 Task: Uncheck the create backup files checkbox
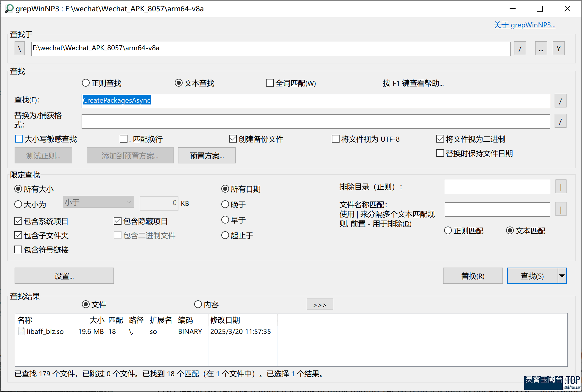point(233,139)
